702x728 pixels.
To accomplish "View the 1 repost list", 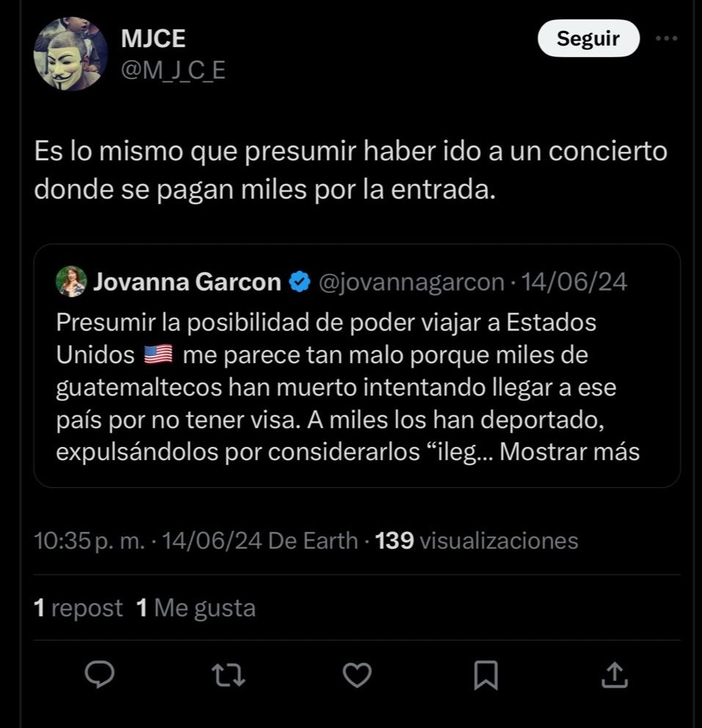I will coord(78,608).
